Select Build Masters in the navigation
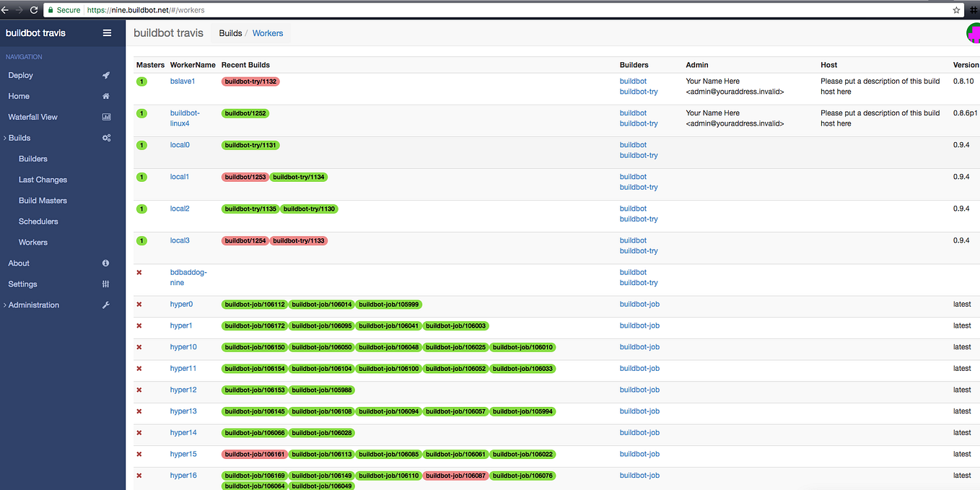 tap(43, 201)
